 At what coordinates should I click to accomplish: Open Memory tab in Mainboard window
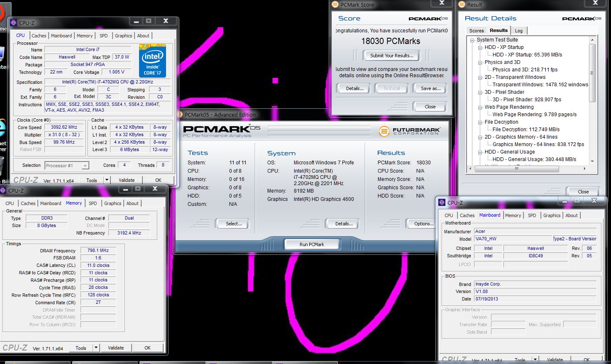click(x=513, y=215)
